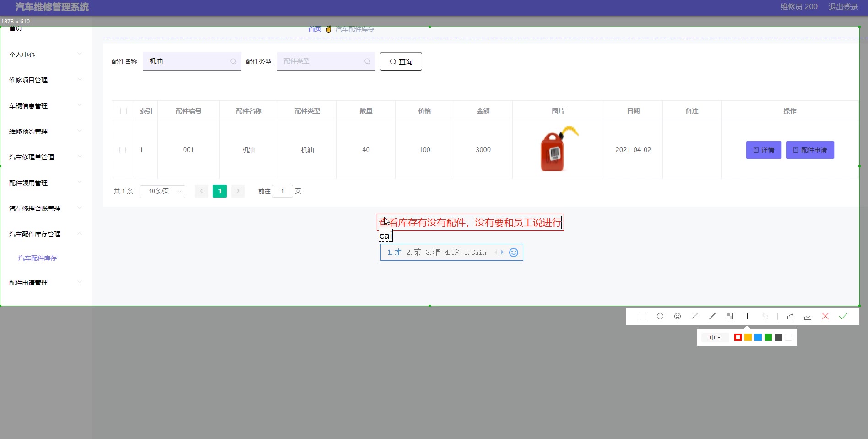Expand the 维修项目管理 sidebar menu

[45, 80]
